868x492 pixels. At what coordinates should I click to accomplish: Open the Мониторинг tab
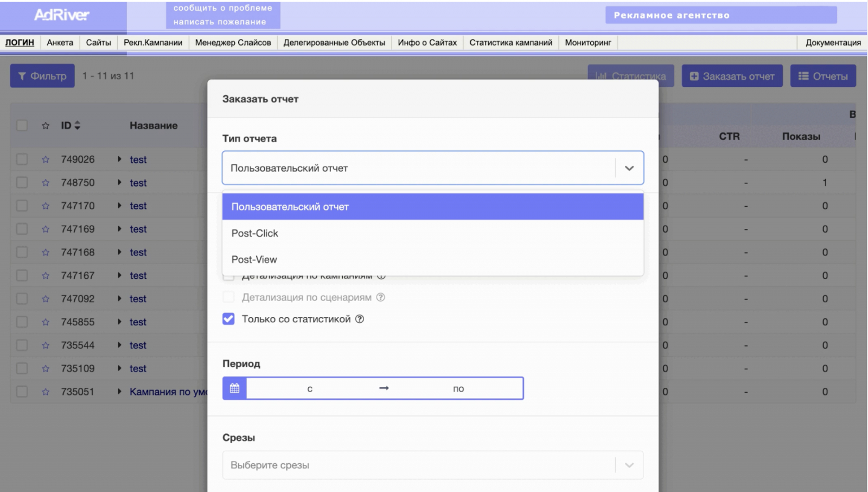(x=588, y=42)
